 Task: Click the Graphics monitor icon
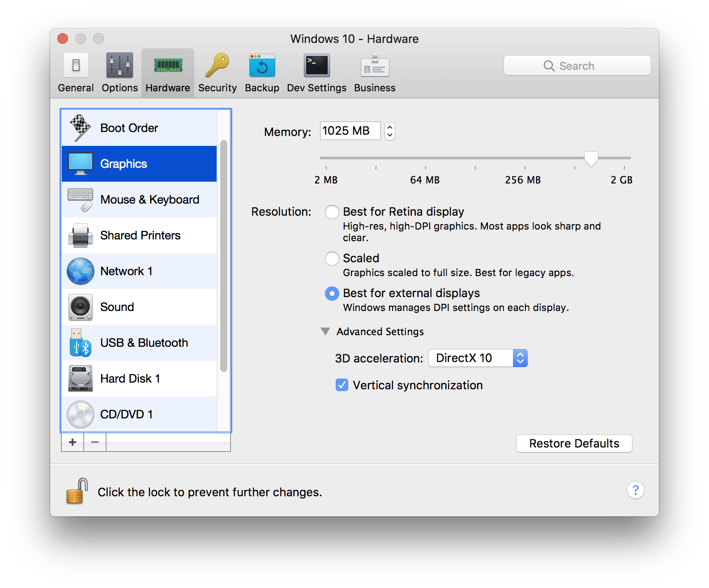coord(81,164)
